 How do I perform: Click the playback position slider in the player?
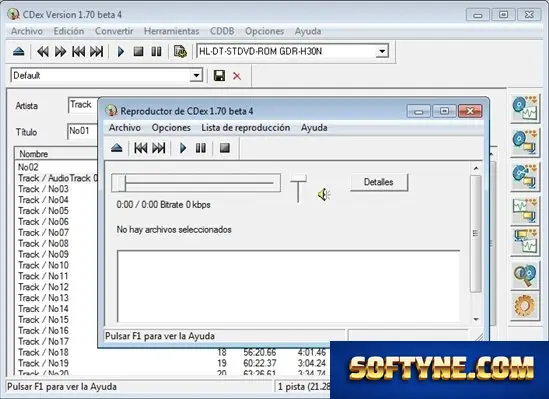(x=196, y=183)
